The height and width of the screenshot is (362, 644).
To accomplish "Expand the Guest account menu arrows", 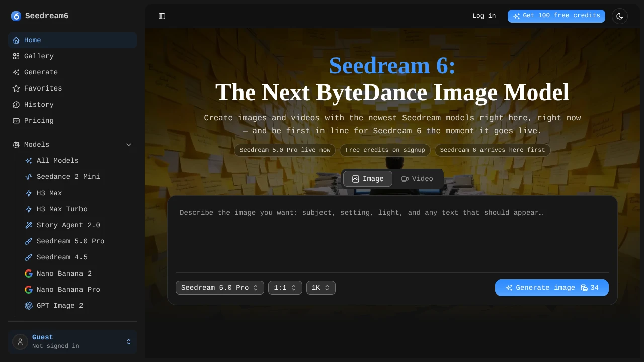I will (129, 342).
